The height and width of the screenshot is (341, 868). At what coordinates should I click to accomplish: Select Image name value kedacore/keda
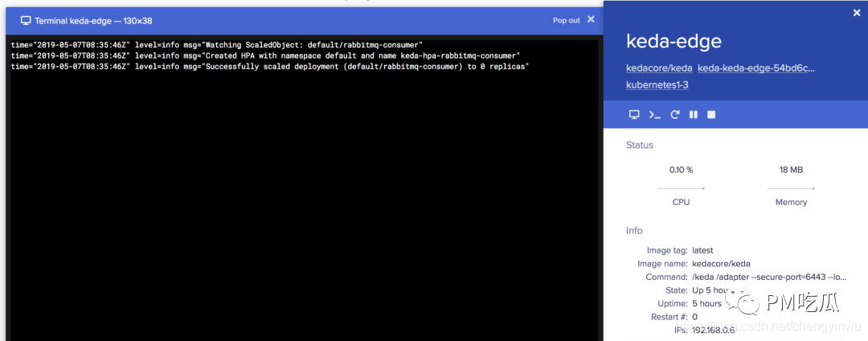721,264
